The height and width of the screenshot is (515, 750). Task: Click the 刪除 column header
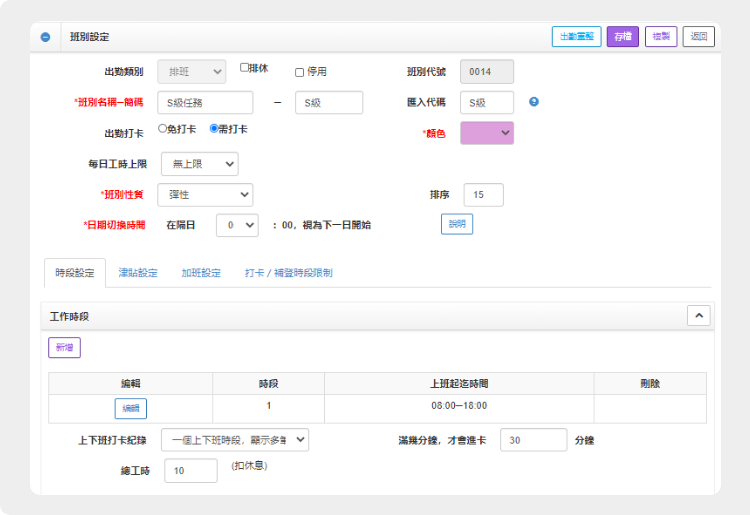(x=650, y=384)
